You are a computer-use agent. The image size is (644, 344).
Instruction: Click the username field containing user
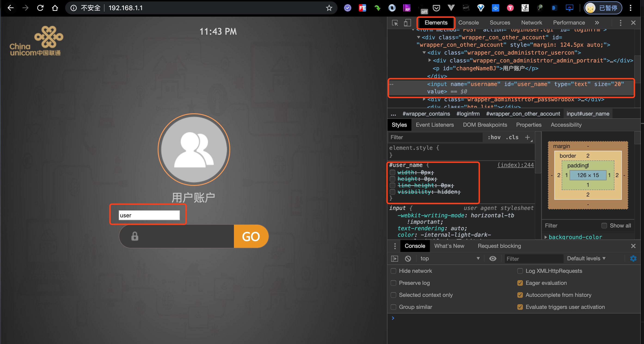[149, 215]
